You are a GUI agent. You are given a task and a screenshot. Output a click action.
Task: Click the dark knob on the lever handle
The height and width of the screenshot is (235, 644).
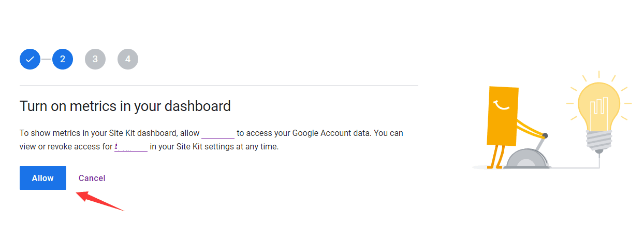[545, 135]
